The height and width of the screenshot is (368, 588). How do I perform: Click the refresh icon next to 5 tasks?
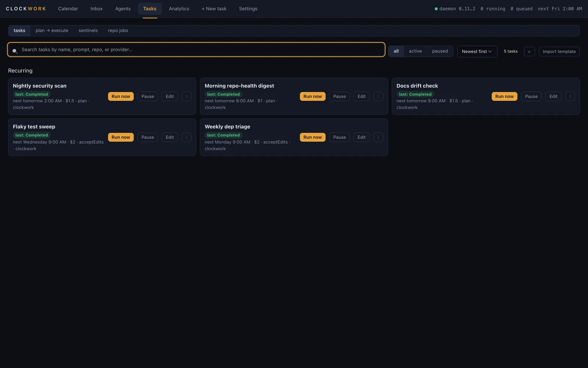pyautogui.click(x=529, y=52)
